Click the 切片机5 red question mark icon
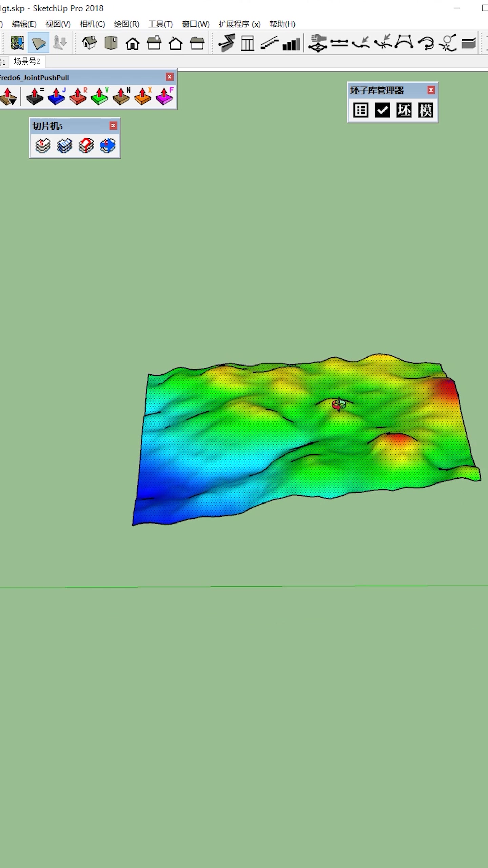Image resolution: width=488 pixels, height=868 pixels. tap(86, 146)
